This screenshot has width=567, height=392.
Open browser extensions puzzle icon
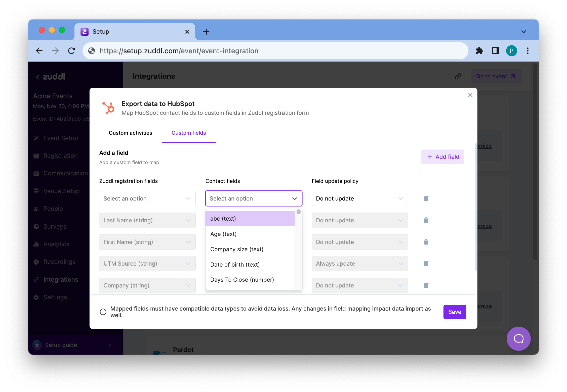(479, 51)
